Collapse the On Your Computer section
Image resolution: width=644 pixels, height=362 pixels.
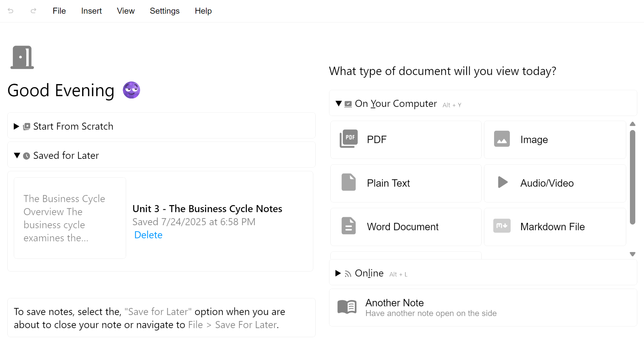[x=339, y=104]
